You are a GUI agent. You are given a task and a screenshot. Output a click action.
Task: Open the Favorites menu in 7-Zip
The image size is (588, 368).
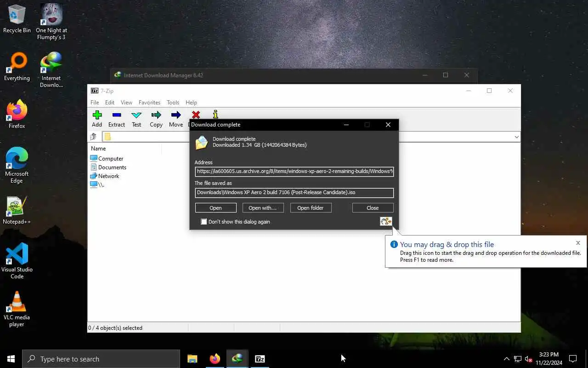pyautogui.click(x=149, y=103)
